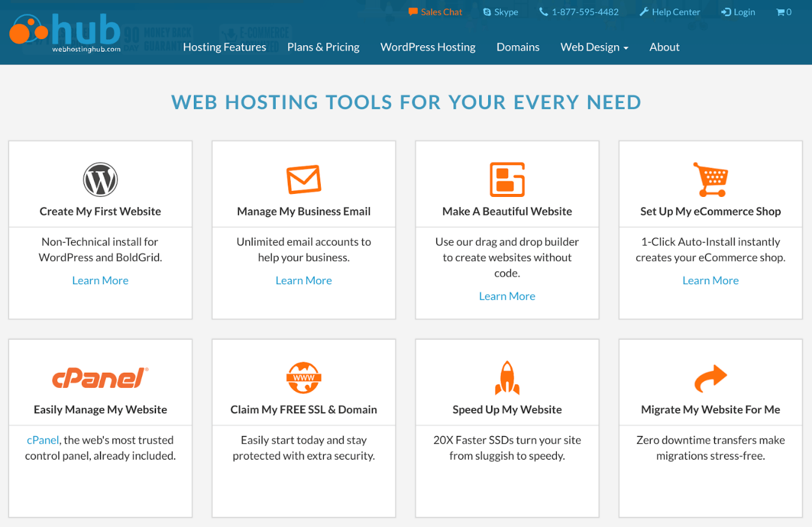
Task: Click the orange envelope email icon
Action: 304,179
